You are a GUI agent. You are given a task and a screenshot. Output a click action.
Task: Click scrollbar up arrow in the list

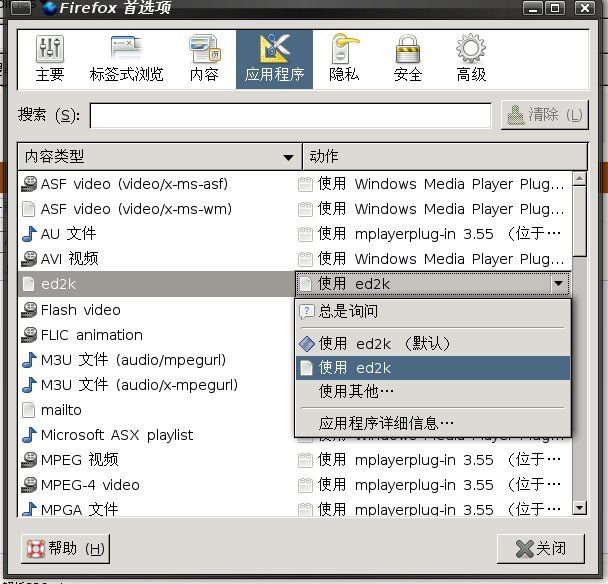pyautogui.click(x=580, y=179)
